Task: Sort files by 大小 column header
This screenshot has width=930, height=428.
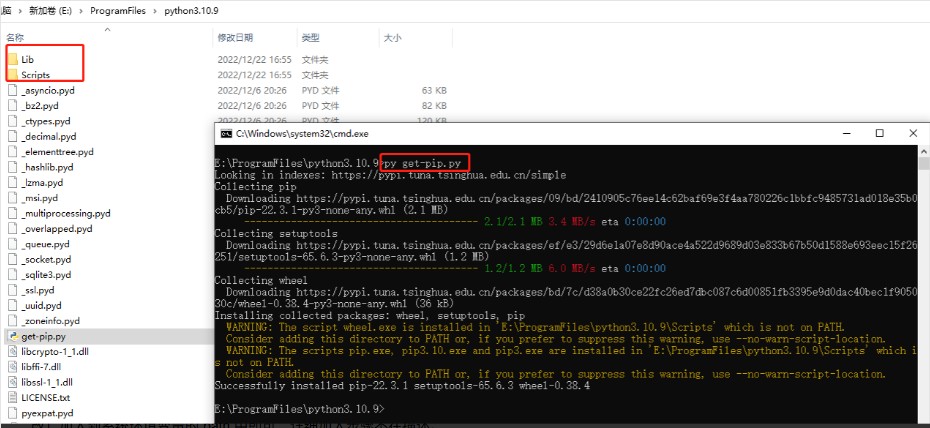Action: (x=392, y=37)
